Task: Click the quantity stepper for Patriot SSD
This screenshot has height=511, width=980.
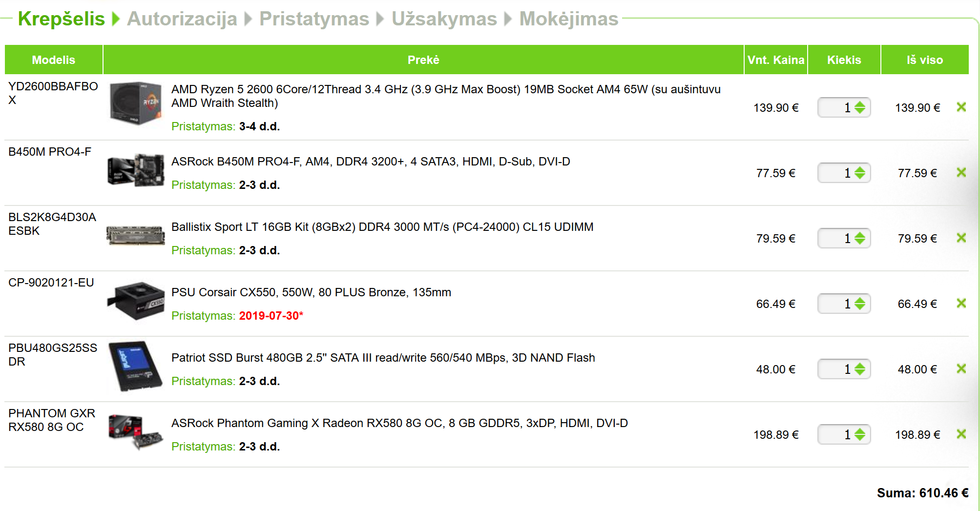Action: click(860, 369)
